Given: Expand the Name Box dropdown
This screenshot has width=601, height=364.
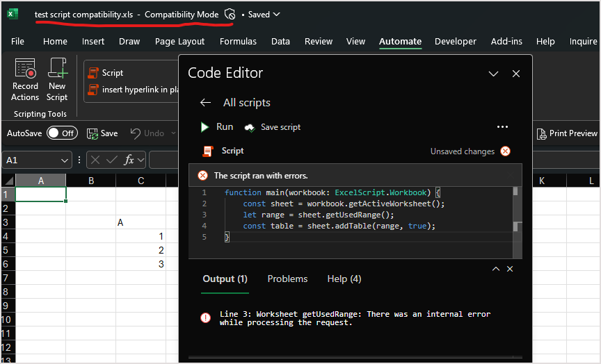Looking at the screenshot, I should click(65, 160).
